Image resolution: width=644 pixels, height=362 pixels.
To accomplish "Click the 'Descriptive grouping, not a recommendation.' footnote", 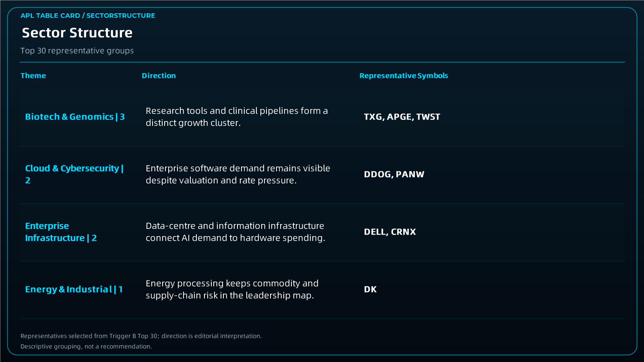I will tap(86, 346).
